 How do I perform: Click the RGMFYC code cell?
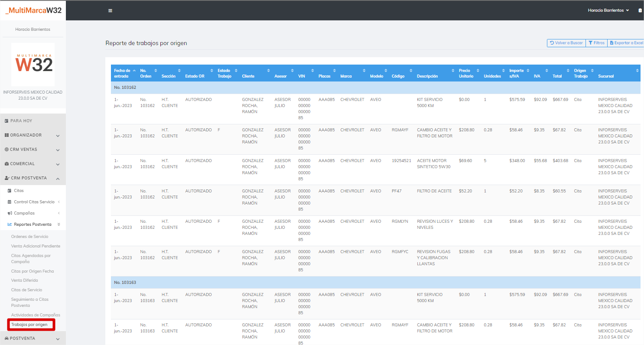click(x=400, y=252)
